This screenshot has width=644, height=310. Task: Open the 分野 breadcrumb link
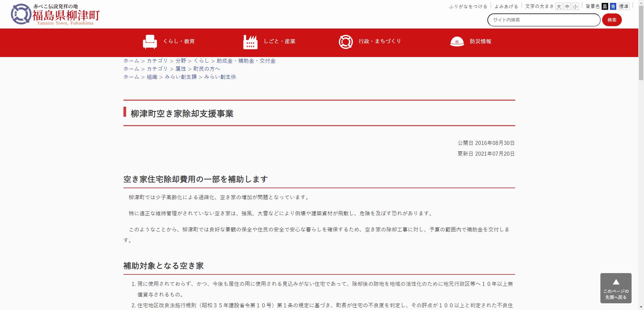(181, 61)
